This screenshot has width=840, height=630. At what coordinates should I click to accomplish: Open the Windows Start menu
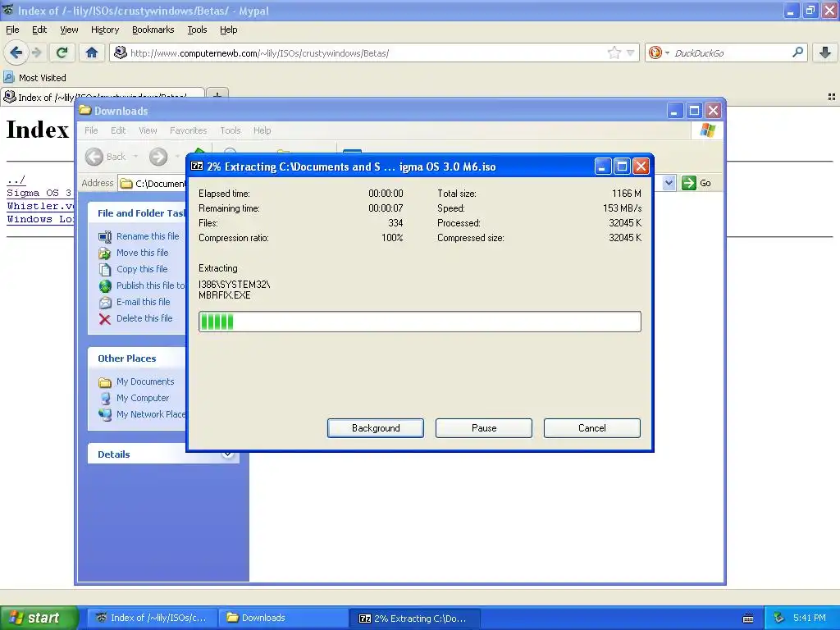(39, 618)
